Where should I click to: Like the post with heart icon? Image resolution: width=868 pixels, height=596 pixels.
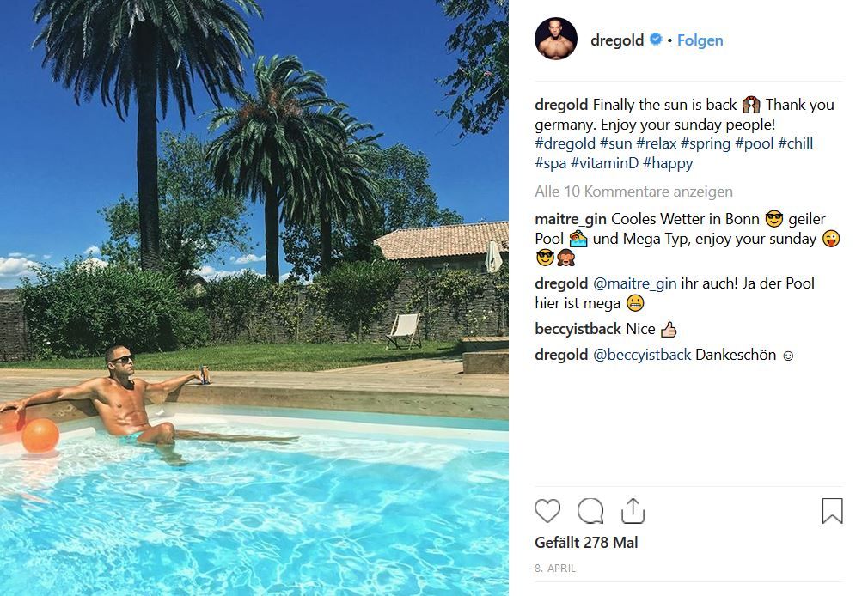(547, 510)
